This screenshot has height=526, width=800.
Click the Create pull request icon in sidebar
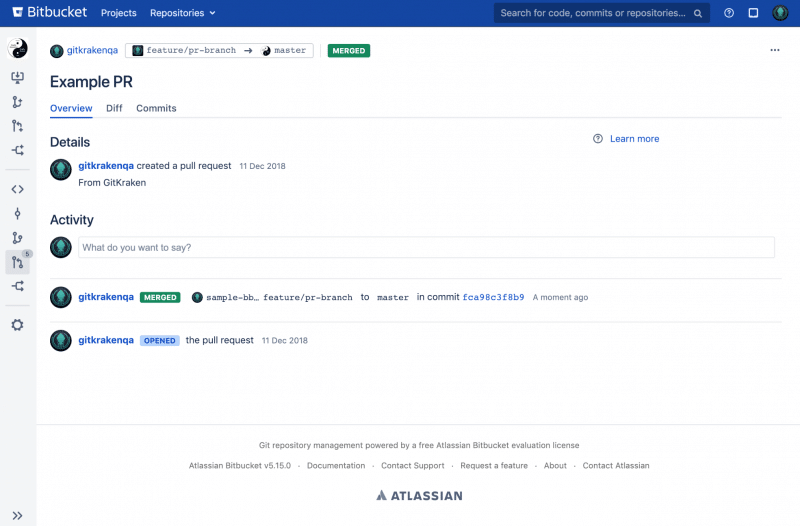[17, 126]
